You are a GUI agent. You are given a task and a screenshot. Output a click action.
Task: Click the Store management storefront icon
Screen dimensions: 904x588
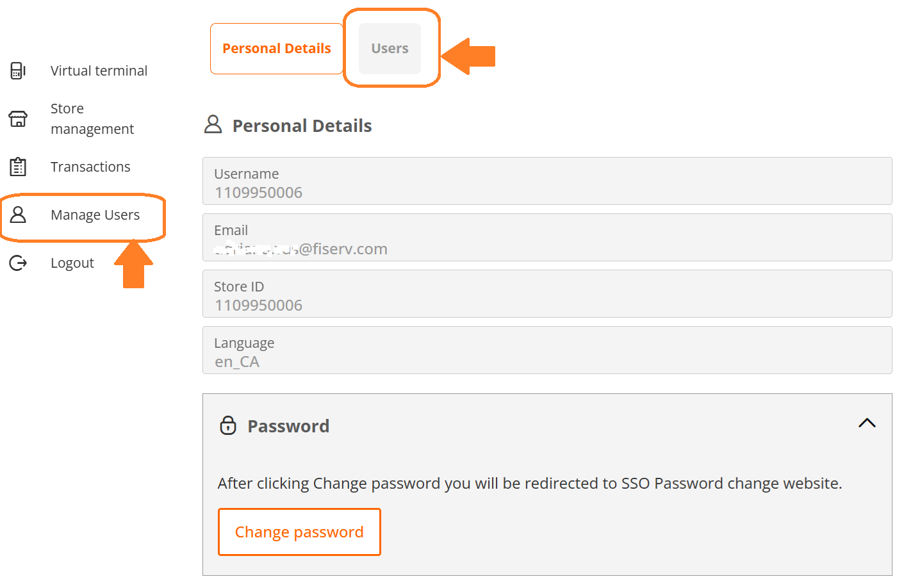18,118
